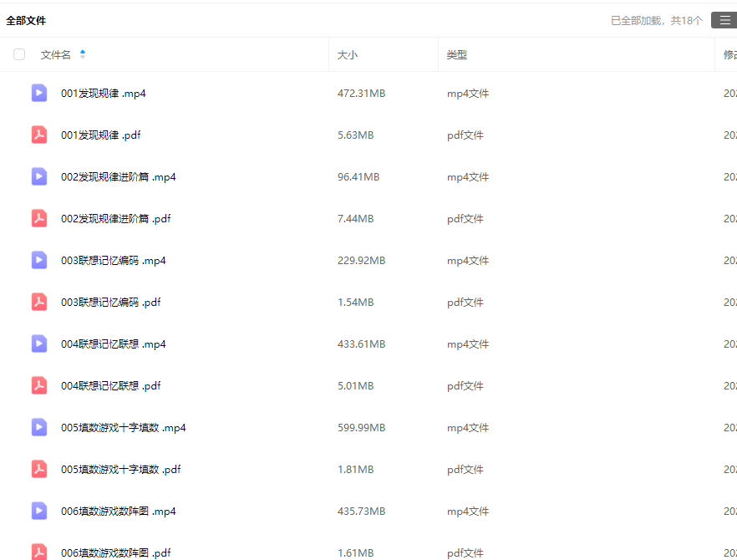Click the PDF icon for 005填数游戏十字填数 .pdf

[x=39, y=469]
